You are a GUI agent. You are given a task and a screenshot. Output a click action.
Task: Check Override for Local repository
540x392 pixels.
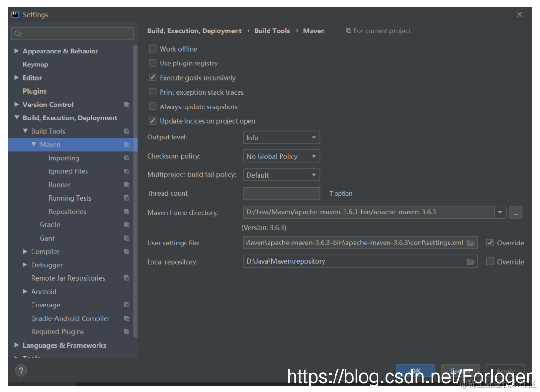coord(490,262)
